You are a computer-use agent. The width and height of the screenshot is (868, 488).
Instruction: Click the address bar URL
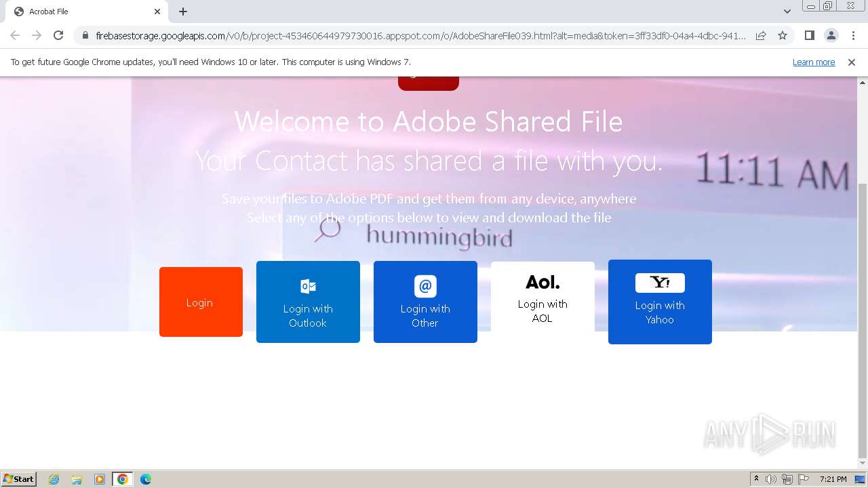(x=420, y=35)
